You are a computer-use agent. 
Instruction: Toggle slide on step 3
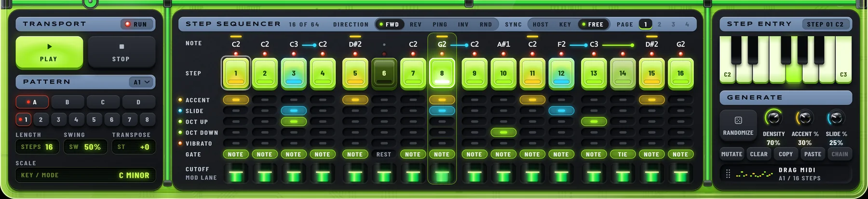pyautogui.click(x=294, y=111)
